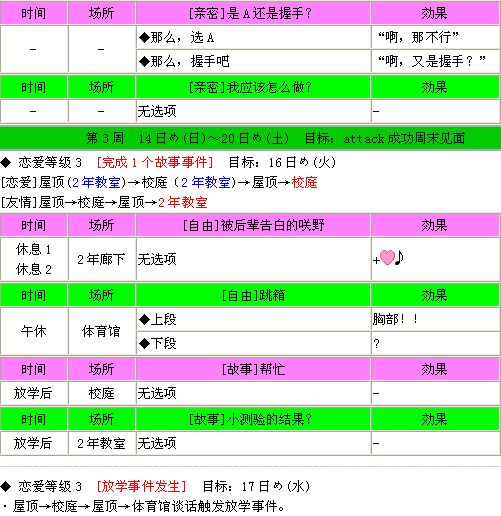Click the black diamond before 恋爱等级 3 完成1个故事事件
The width and height of the screenshot is (501, 516).
tap(6, 163)
